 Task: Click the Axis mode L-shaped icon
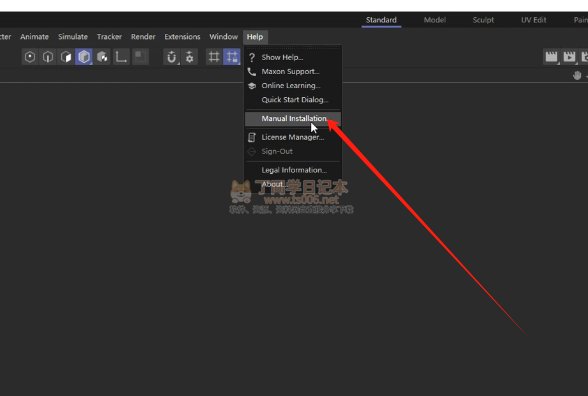point(121,57)
